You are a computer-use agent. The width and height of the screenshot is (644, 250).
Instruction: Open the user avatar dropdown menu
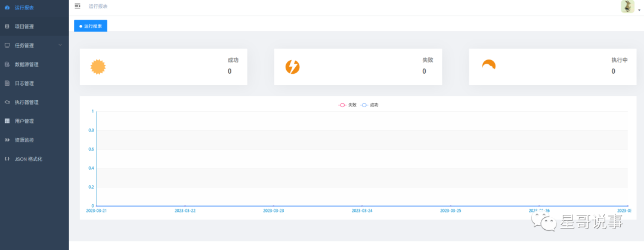627,7
